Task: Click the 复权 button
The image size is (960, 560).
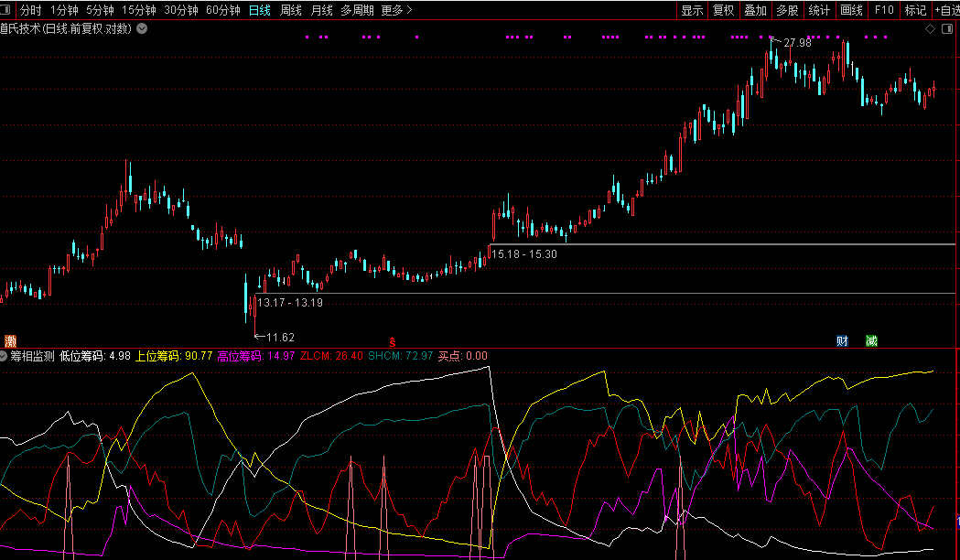Action: click(x=724, y=10)
